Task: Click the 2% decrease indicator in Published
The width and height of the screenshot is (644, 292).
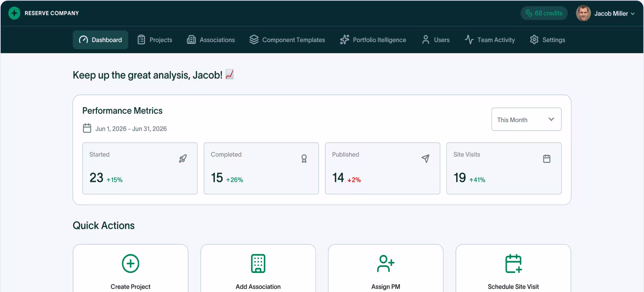Action: coord(354,180)
